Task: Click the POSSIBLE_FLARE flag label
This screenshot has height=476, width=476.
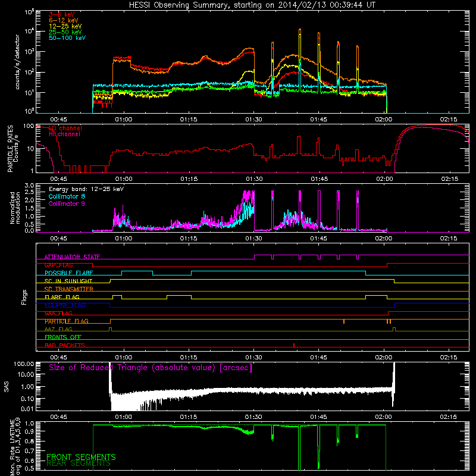Action: (68, 273)
